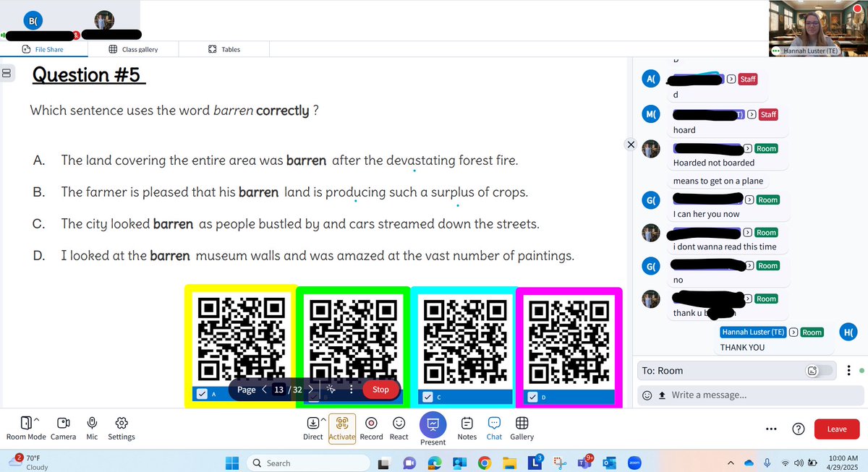Image resolution: width=868 pixels, height=472 pixels.
Task: Switch to the Class gallery tab
Action: click(133, 49)
